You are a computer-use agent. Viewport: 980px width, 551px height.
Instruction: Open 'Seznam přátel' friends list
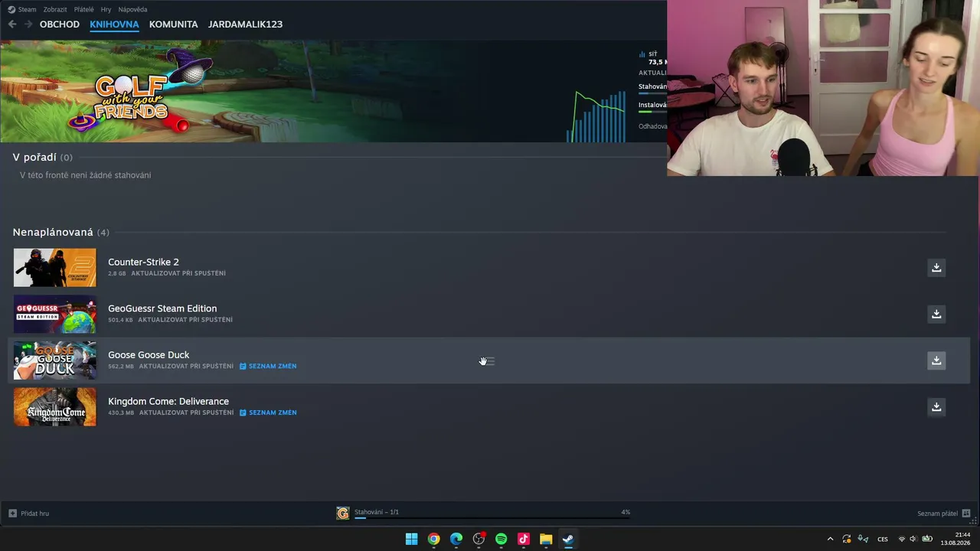coord(937,514)
